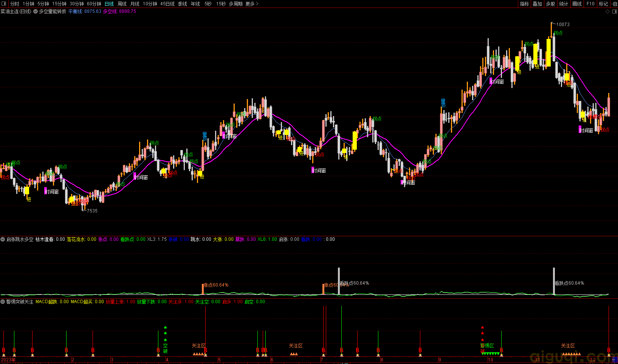
Task: Click the 平衡线: 8875.63 value label
Action: [85, 11]
